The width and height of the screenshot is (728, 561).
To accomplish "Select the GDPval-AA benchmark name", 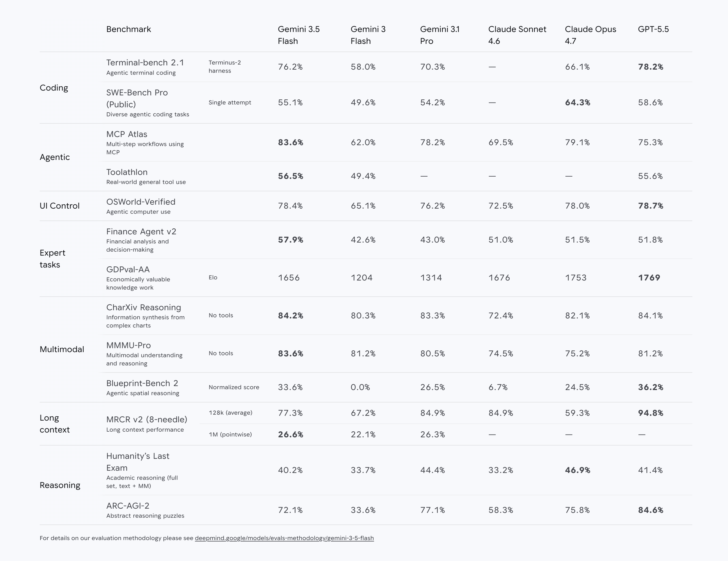I will pyautogui.click(x=128, y=269).
